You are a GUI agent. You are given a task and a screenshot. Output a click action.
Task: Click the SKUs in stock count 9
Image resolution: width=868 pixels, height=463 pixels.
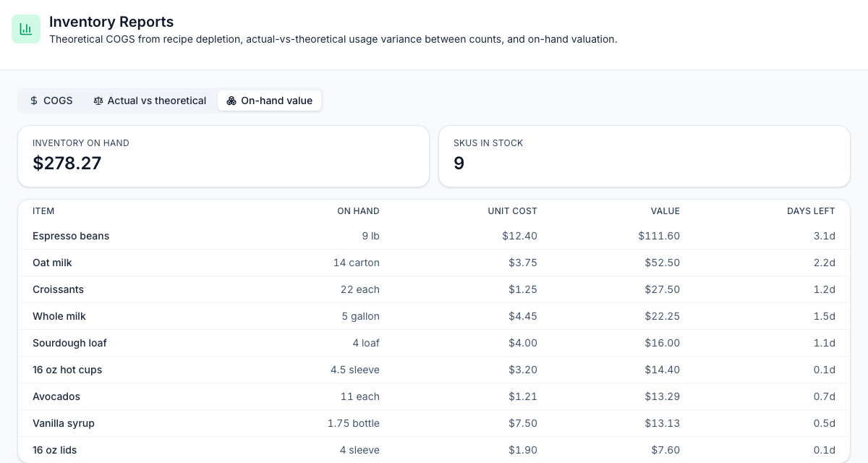pyautogui.click(x=459, y=163)
